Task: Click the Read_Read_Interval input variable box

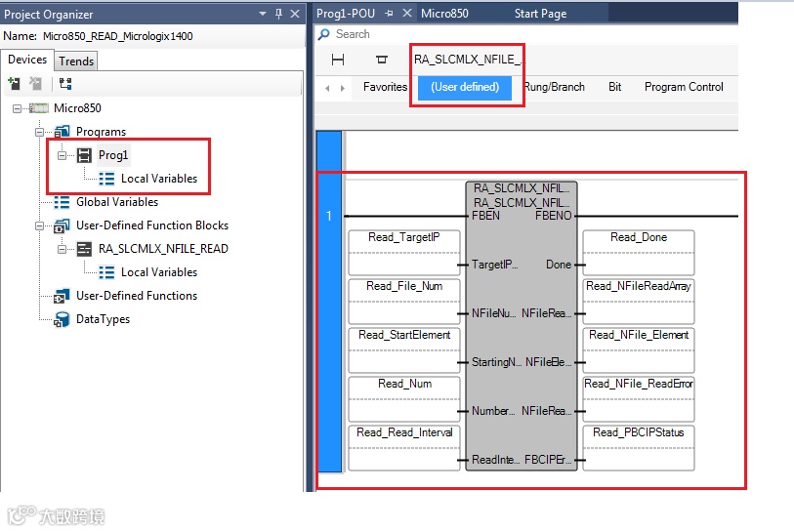Action: click(404, 447)
